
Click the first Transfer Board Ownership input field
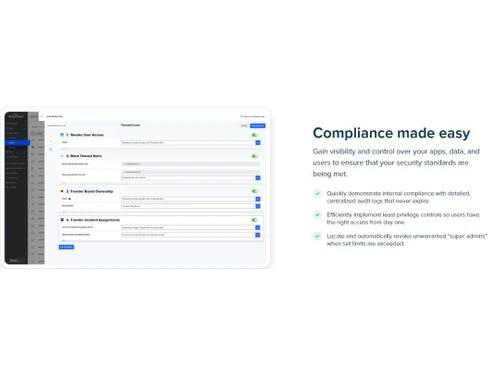(188, 199)
